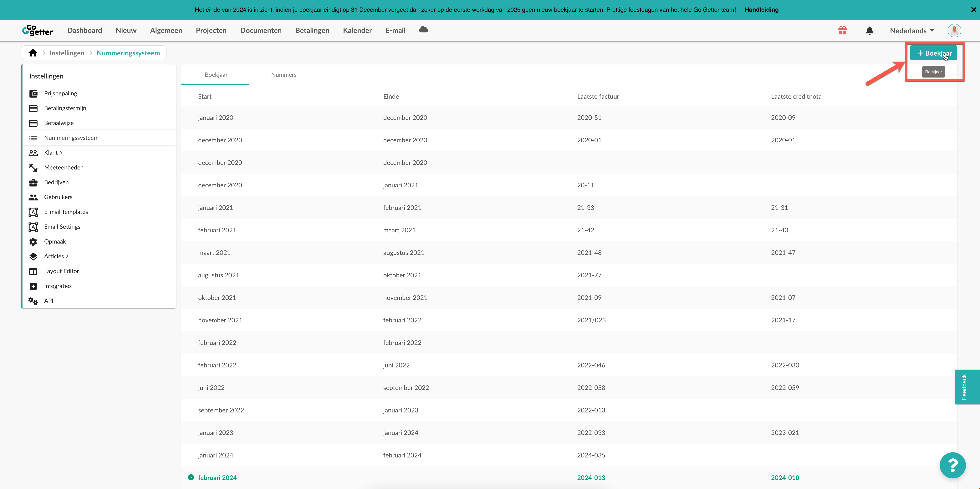Click the Opmaak gear icon
The height and width of the screenshot is (489, 980).
33,242
